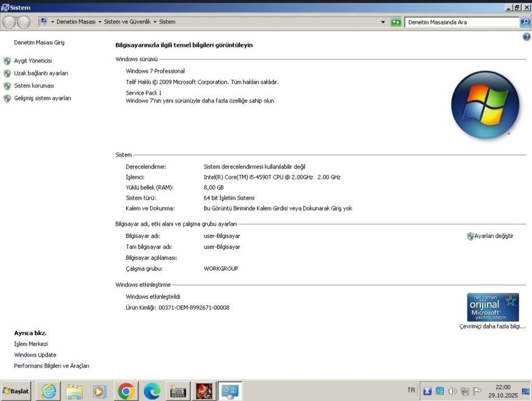532x401 pixels.
Task: Click the orijinal Microsoft genuine badge
Action: [493, 307]
